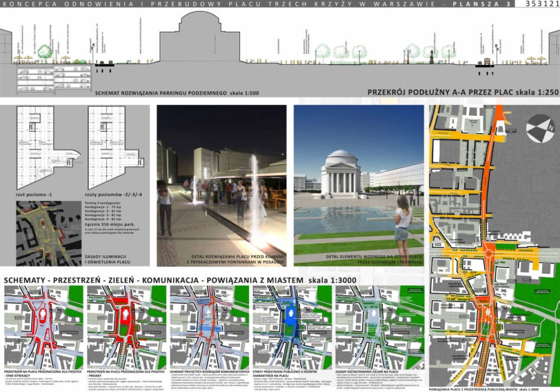
Task: Open the existing-state pedestrian space scheme map
Action: 44,328
